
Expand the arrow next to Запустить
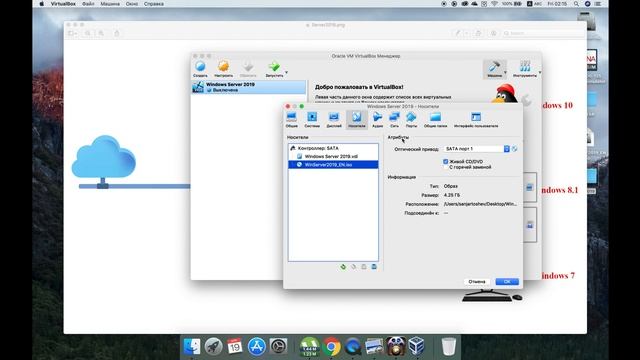pos(286,73)
